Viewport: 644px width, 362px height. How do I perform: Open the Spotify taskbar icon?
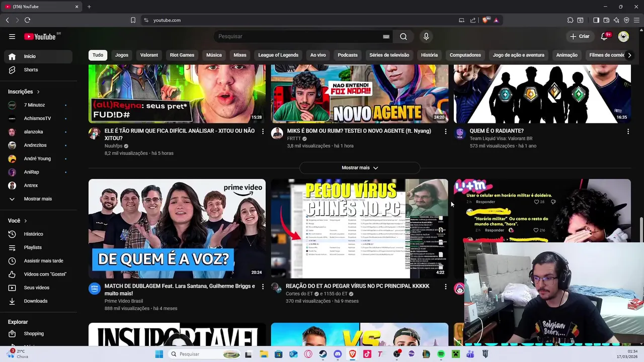point(441,354)
